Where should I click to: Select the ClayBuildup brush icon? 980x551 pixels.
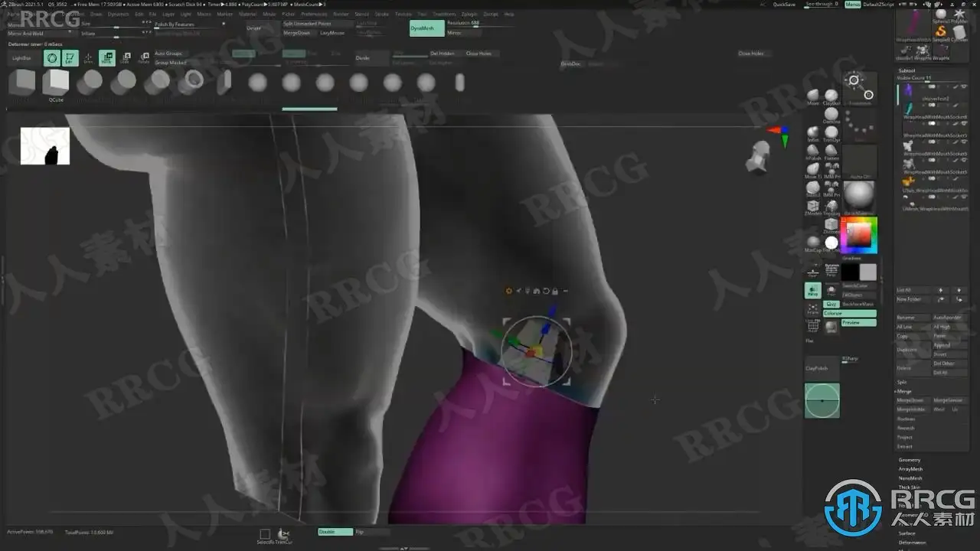[831, 95]
